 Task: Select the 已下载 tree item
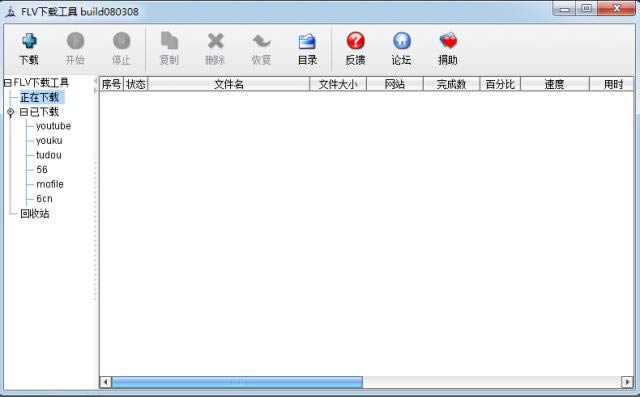pyautogui.click(x=44, y=112)
